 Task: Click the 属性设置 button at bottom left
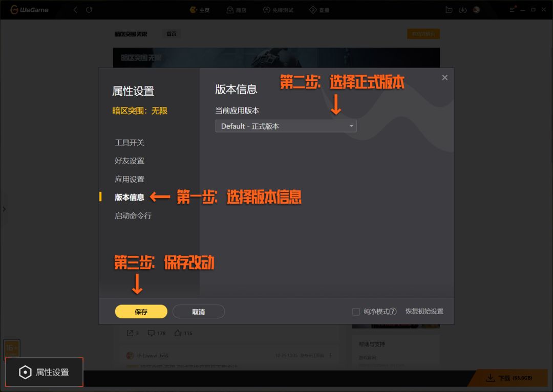[45, 372]
